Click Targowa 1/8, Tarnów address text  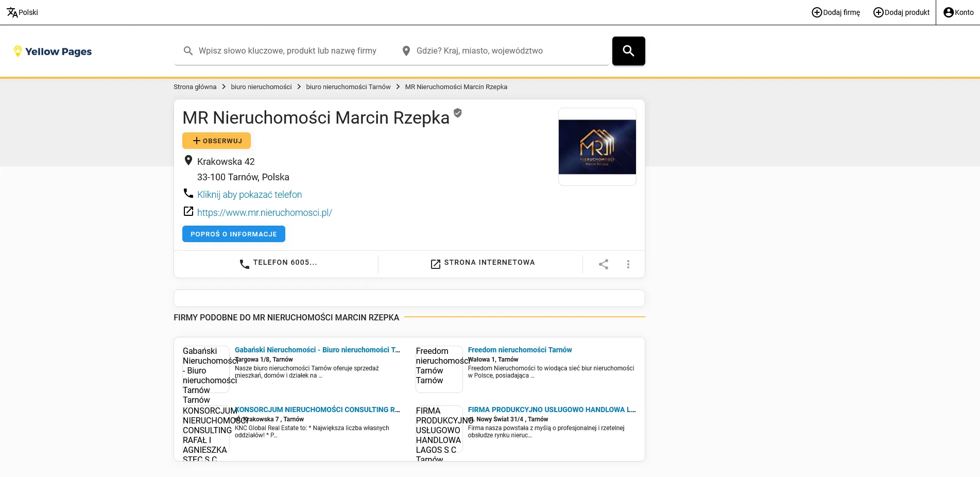(264, 360)
